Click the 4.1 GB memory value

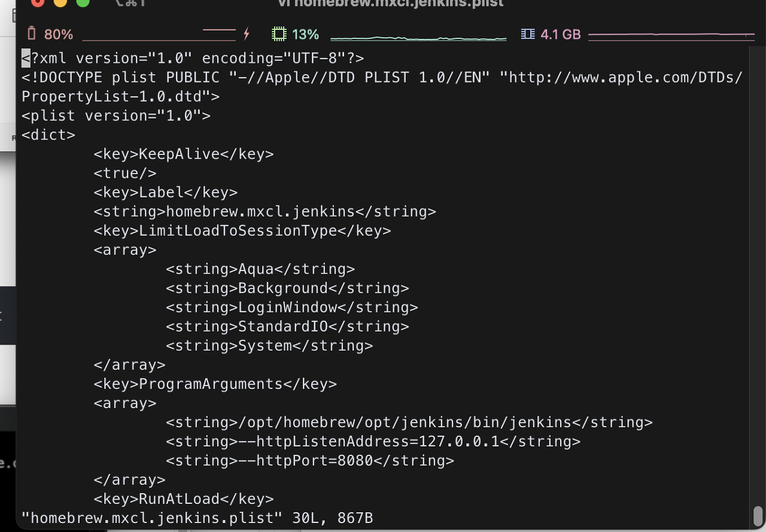(561, 35)
